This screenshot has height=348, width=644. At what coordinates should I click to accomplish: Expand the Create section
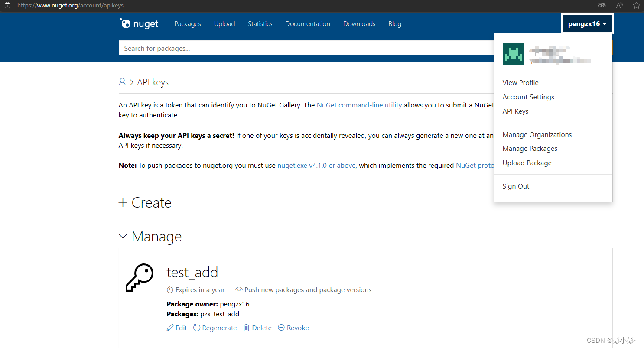pyautogui.click(x=145, y=202)
